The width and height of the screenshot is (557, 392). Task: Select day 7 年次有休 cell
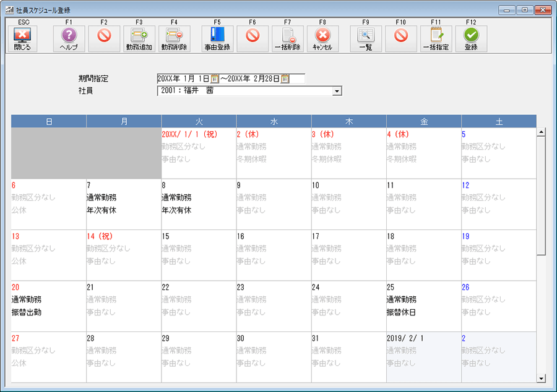point(124,204)
